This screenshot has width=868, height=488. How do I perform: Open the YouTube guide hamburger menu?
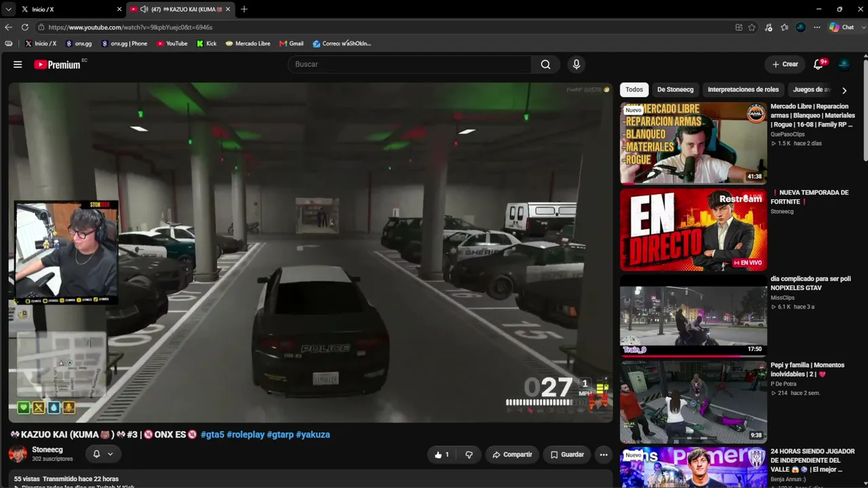[x=18, y=64]
